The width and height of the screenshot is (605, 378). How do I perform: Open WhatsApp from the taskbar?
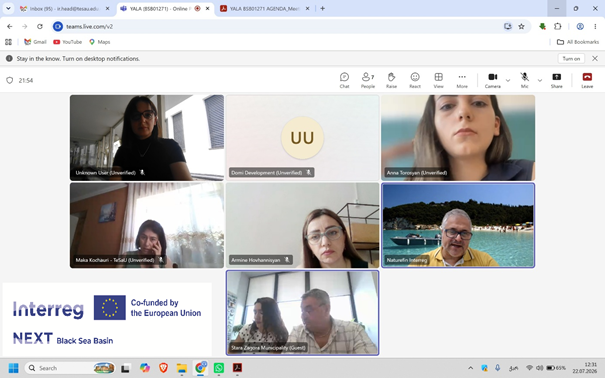[x=218, y=368]
